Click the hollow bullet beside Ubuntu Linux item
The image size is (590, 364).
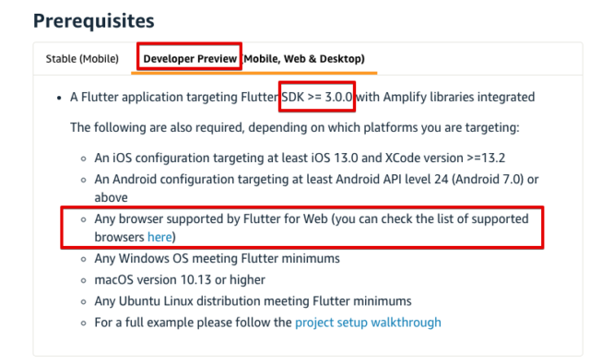[84, 302]
